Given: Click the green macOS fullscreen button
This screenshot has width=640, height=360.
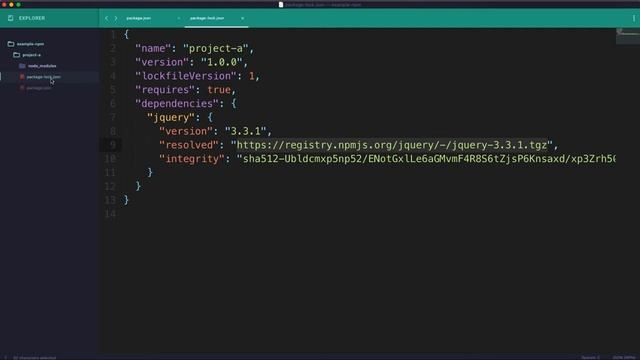Looking at the screenshot, I should [18, 4].
